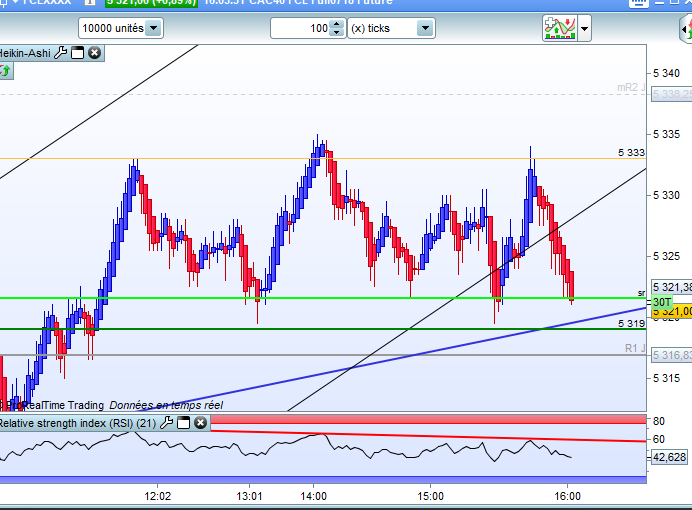
Task: Click the Relative strength index (RSI) (21) label
Action: point(78,424)
